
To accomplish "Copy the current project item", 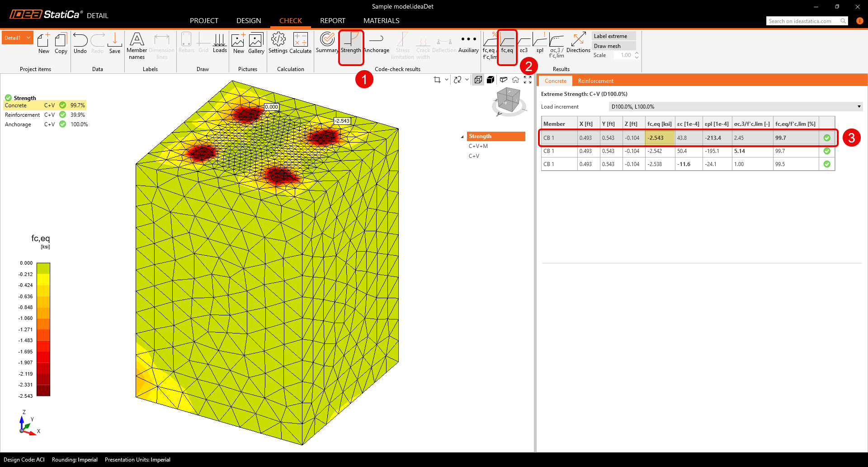I will pyautogui.click(x=61, y=43).
